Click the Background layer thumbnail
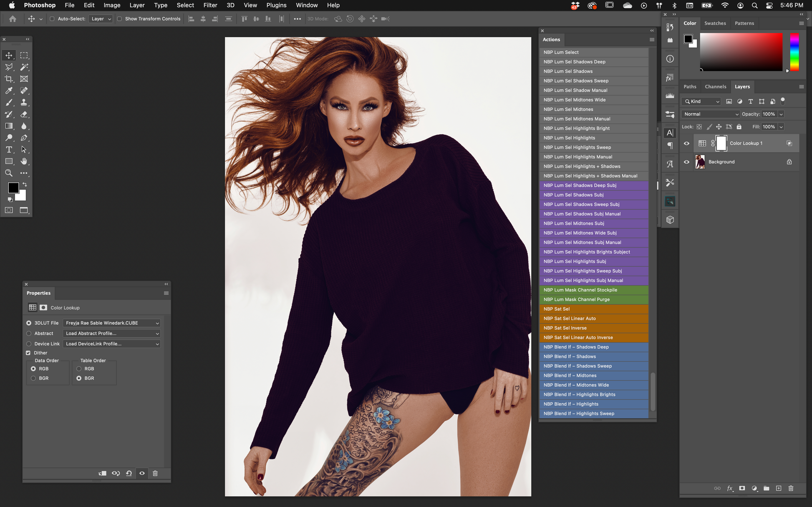The width and height of the screenshot is (812, 507). (700, 162)
